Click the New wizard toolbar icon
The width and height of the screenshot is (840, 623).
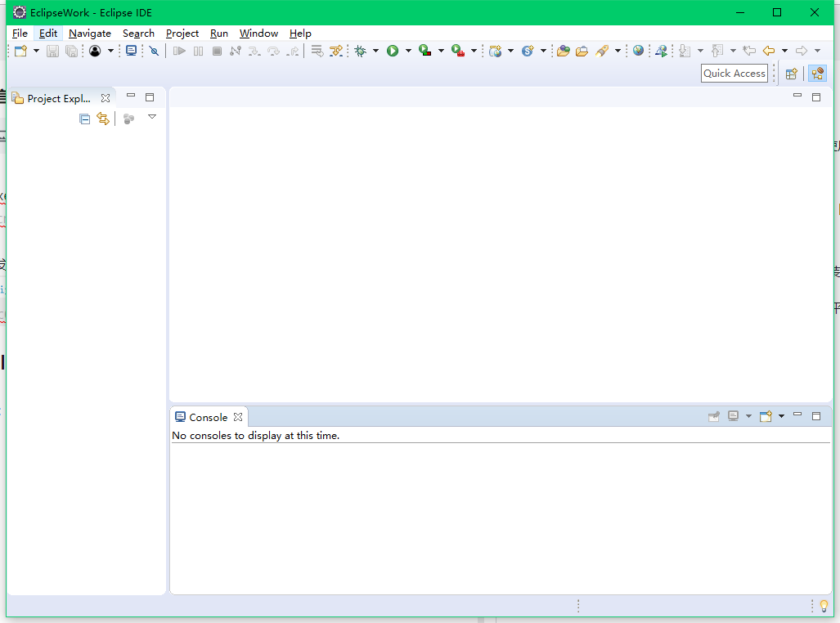21,51
